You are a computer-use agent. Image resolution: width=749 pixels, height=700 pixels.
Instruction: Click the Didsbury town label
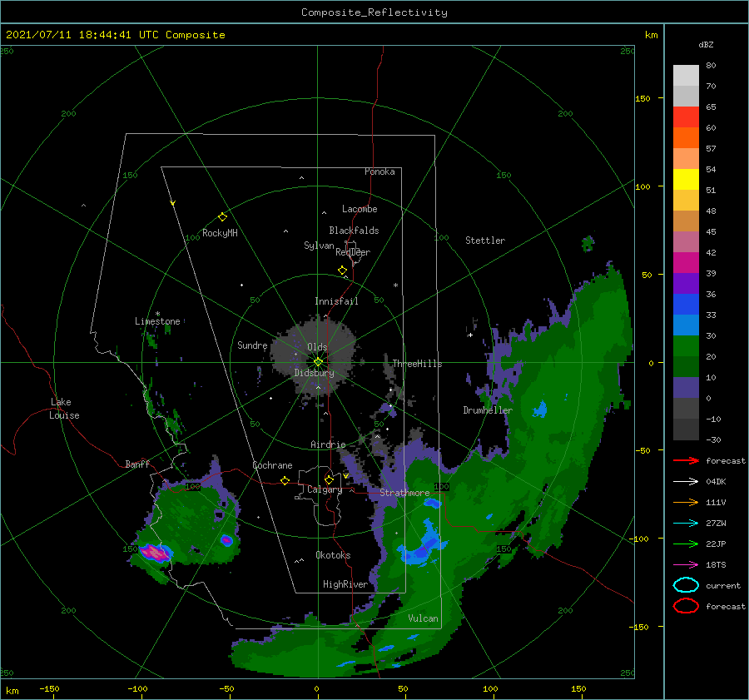coord(314,373)
